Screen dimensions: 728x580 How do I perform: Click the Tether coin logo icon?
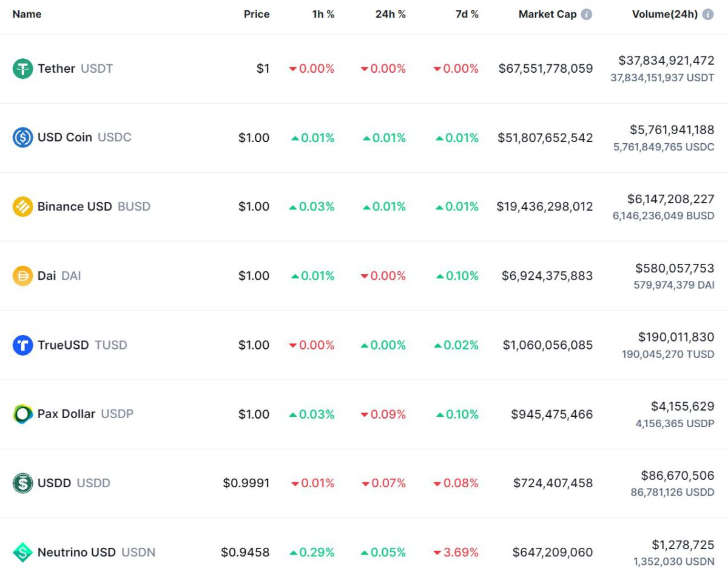point(23,69)
